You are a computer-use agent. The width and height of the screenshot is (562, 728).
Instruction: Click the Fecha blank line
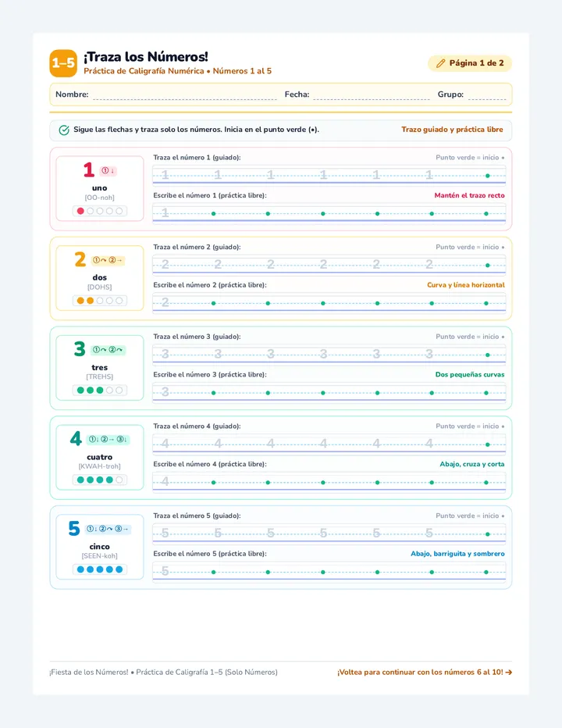372,95
